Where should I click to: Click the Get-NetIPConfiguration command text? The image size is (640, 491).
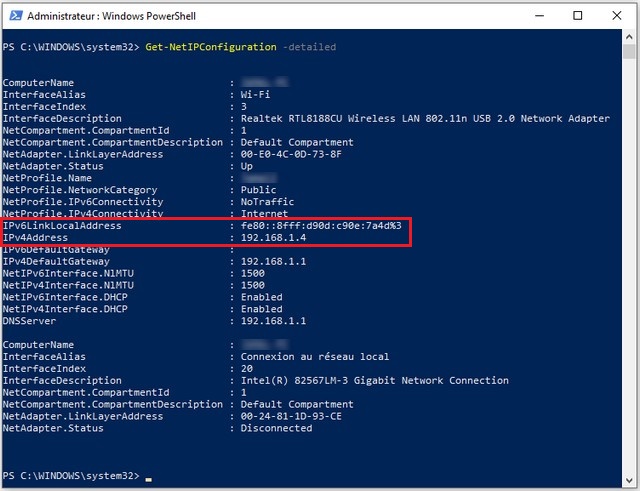212,47
